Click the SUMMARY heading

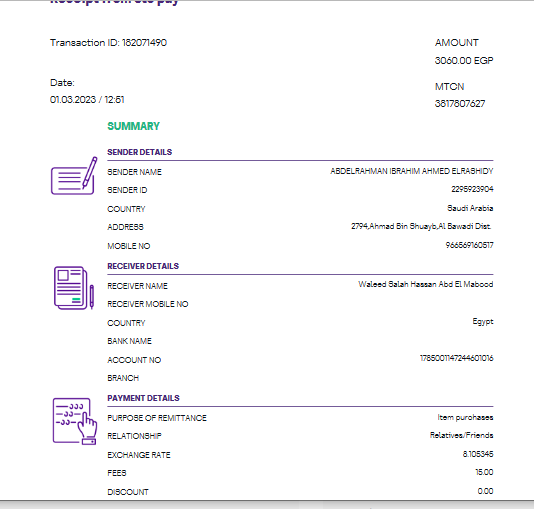(x=133, y=126)
